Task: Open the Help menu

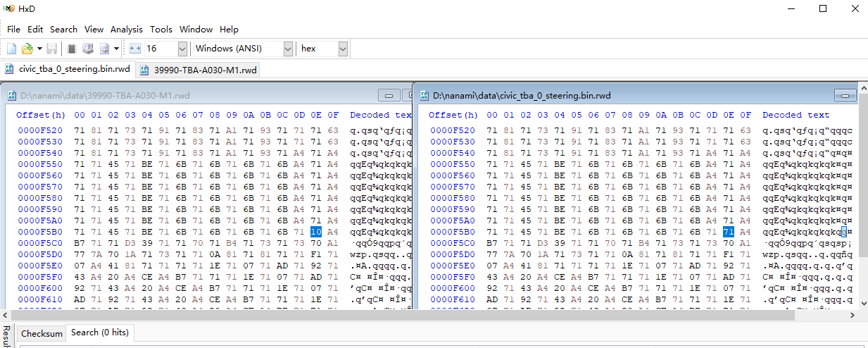Action: click(x=229, y=29)
